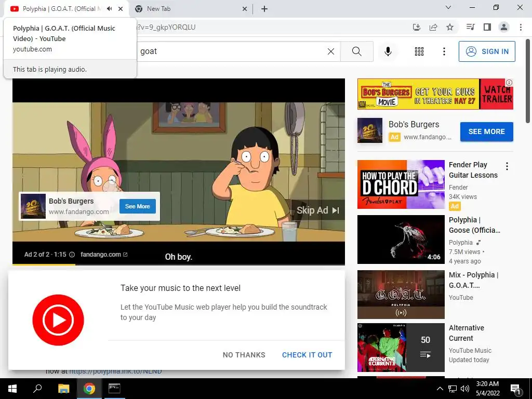The height and width of the screenshot is (399, 532).
Task: Mute audio from the Polyphia tab speaker icon
Action: coord(109,9)
